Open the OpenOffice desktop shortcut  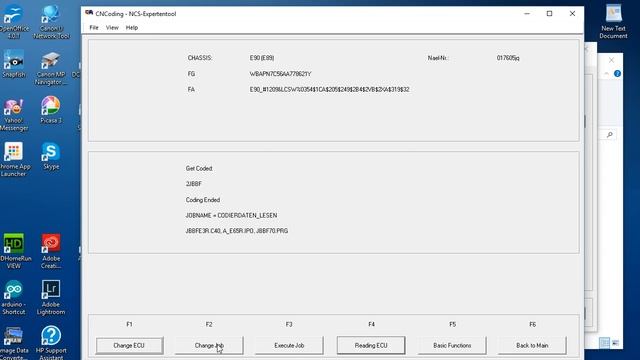pos(13,22)
